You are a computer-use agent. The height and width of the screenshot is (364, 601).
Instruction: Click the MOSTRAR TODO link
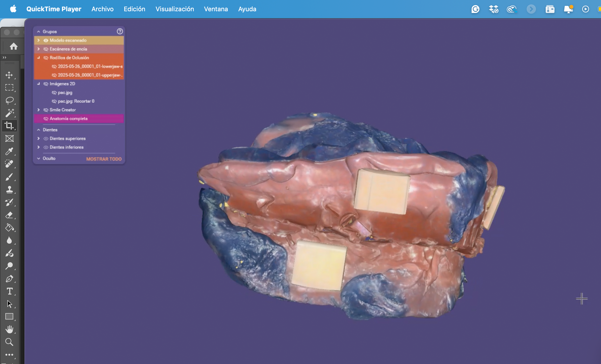[104, 159]
